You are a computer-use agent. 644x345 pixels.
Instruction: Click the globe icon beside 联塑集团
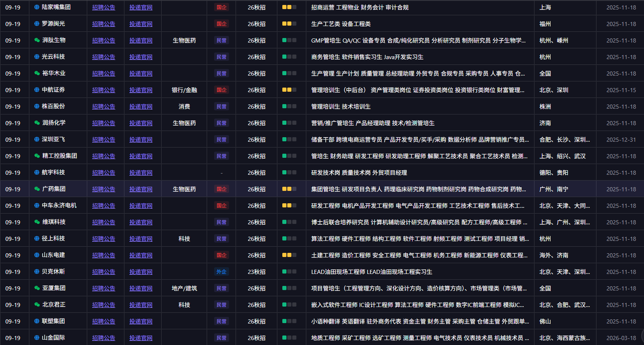[37, 321]
